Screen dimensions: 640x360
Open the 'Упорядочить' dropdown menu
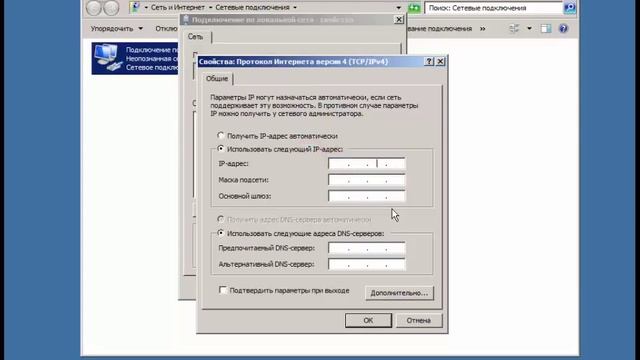point(117,29)
